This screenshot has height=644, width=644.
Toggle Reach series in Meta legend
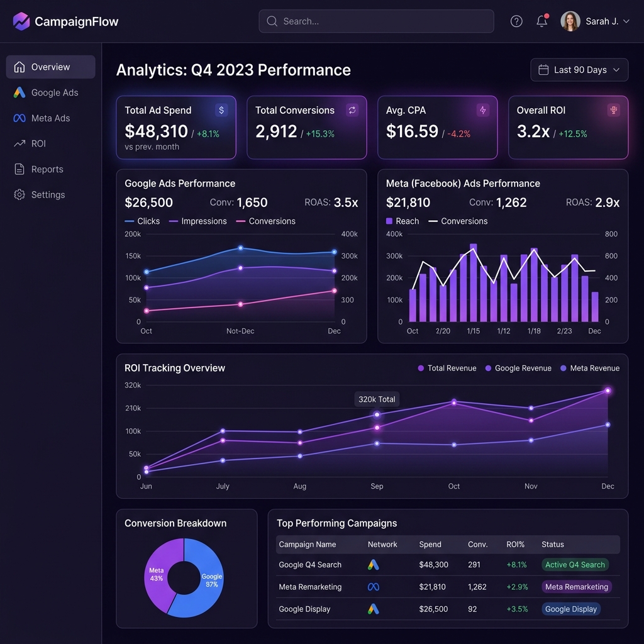(402, 221)
